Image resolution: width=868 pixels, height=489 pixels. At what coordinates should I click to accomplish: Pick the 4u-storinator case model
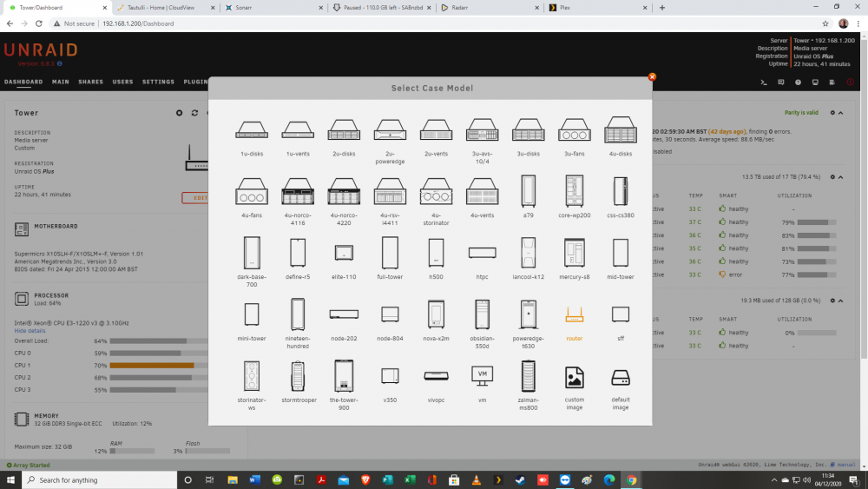(x=436, y=192)
